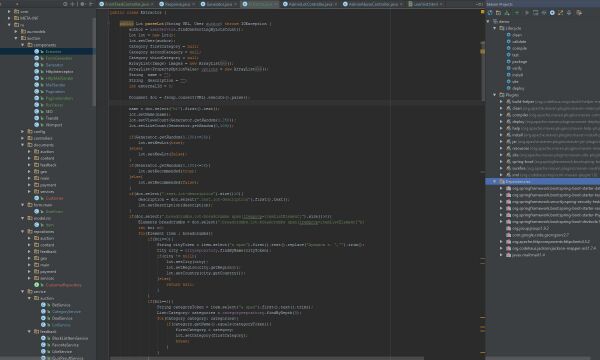Click Reimport All Maven Projects icon
This screenshot has height=360, width=600.
pyautogui.click(x=490, y=13)
